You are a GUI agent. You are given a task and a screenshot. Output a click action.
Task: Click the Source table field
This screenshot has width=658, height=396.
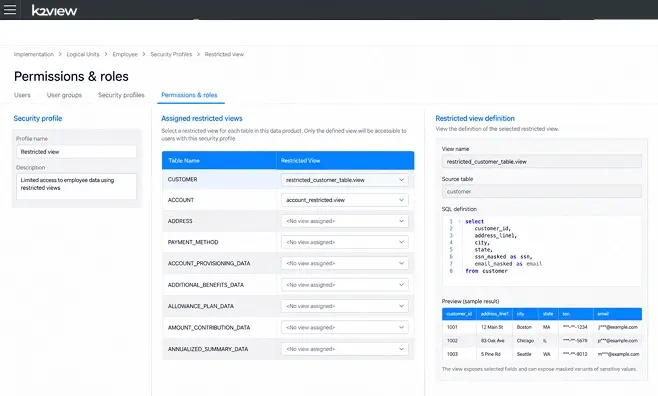click(541, 191)
